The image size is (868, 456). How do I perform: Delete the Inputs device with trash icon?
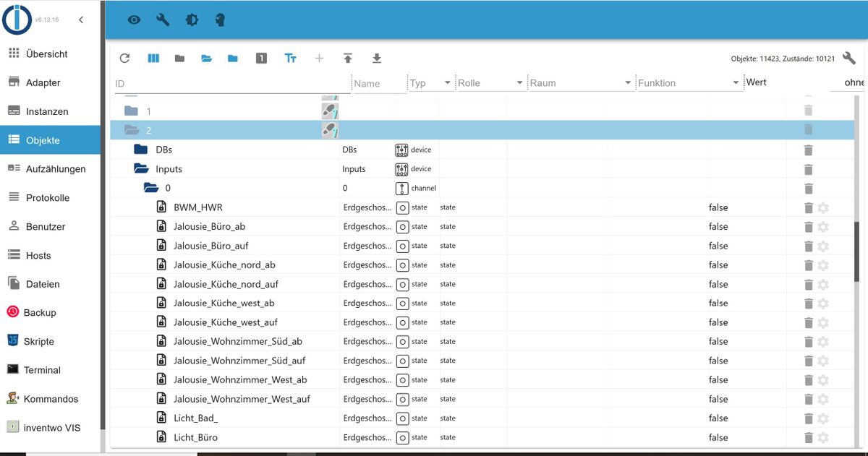tap(808, 168)
